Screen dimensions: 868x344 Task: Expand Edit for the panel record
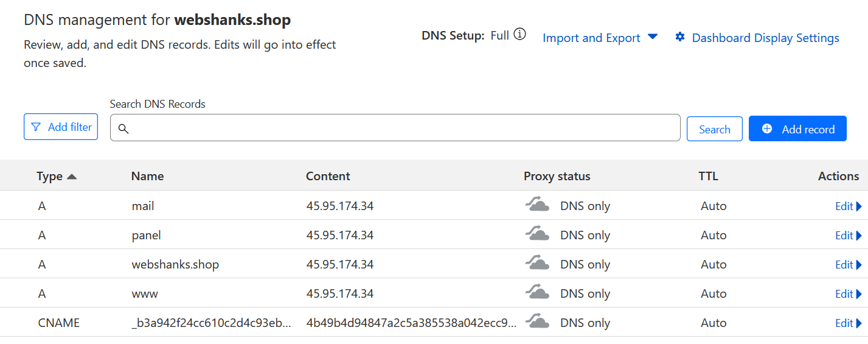click(x=849, y=236)
